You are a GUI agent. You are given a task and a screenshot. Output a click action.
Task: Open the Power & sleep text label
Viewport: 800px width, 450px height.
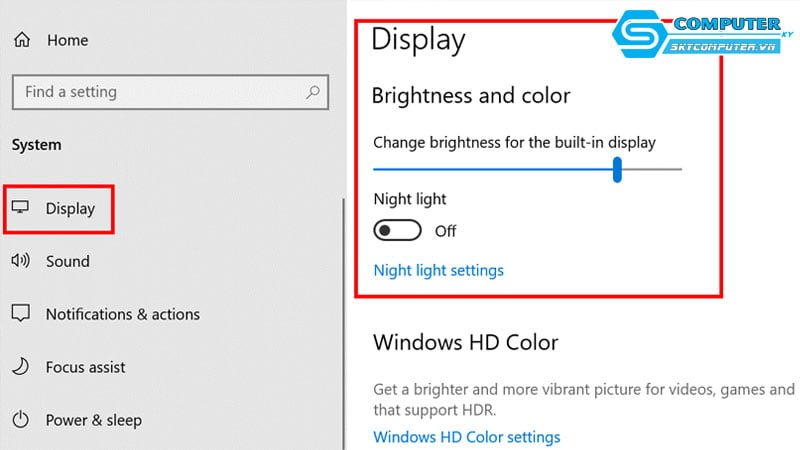[94, 420]
